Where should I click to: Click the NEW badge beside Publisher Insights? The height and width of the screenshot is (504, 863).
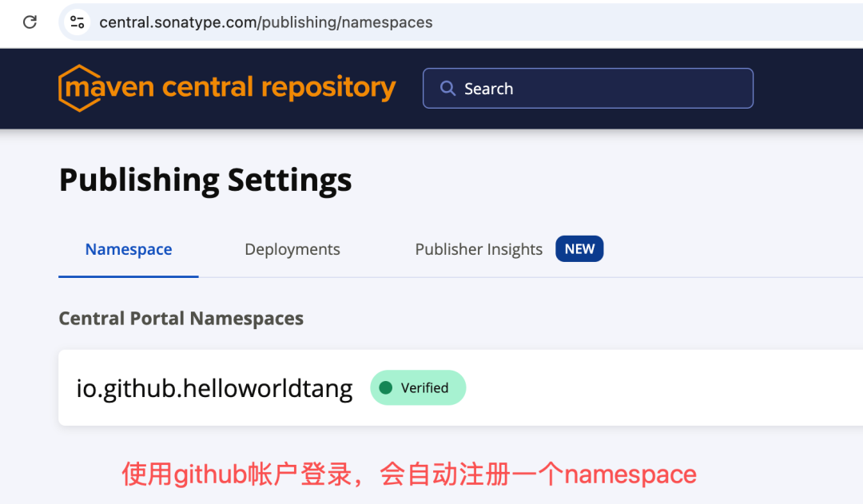(579, 248)
